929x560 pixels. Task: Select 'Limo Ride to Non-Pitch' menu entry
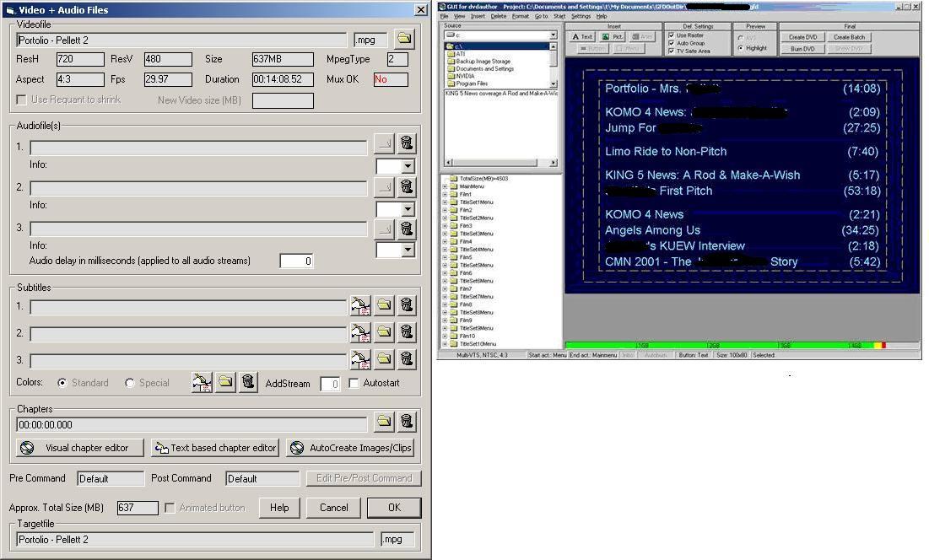tap(666, 151)
